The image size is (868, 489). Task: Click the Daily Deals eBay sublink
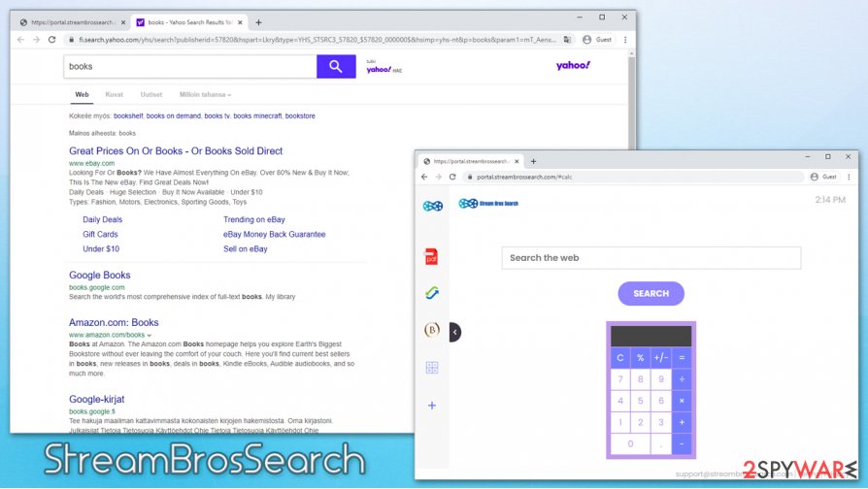[x=102, y=219]
